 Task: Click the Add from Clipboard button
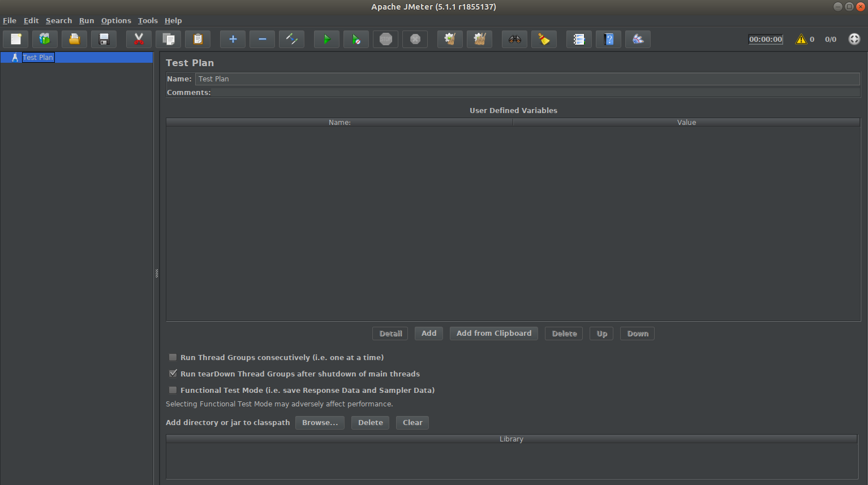coord(493,334)
